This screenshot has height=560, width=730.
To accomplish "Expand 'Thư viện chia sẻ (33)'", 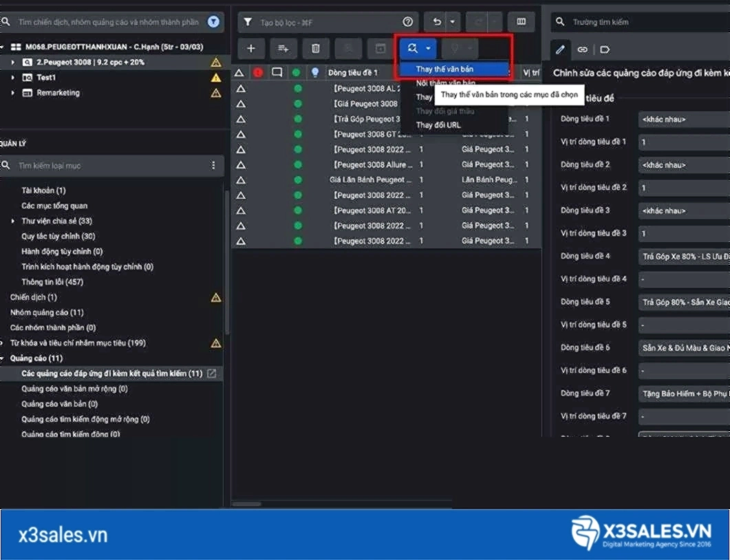I will coord(12,221).
